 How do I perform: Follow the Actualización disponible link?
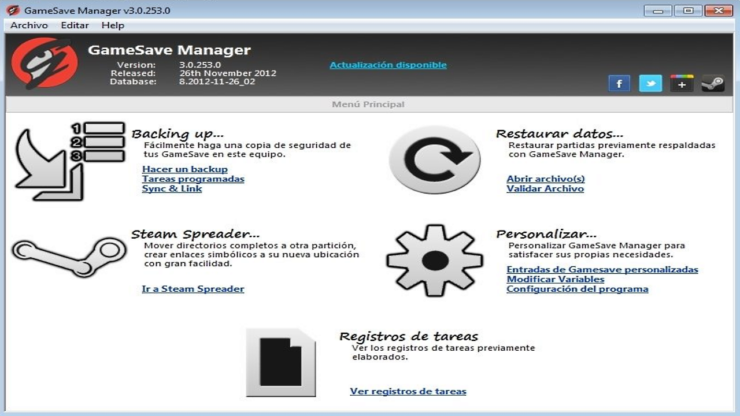click(388, 65)
